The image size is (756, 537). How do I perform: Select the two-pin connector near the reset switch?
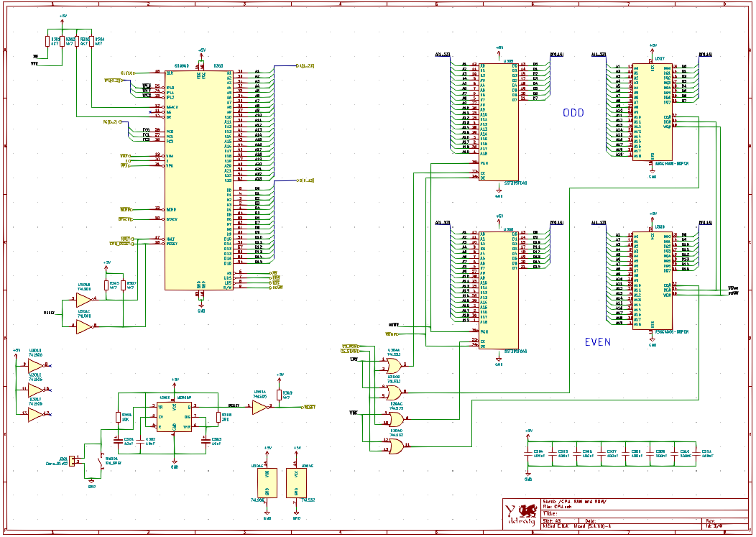[x=73, y=461]
